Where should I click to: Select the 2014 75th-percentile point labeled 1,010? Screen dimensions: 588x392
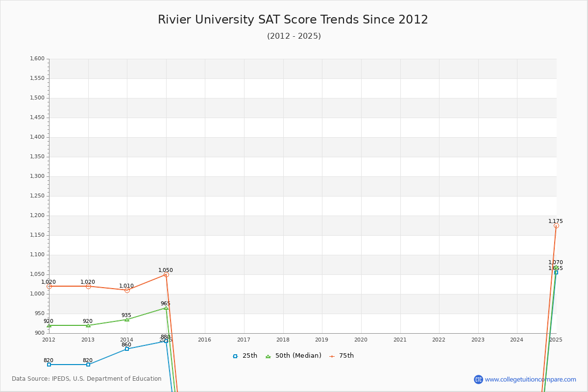click(127, 290)
